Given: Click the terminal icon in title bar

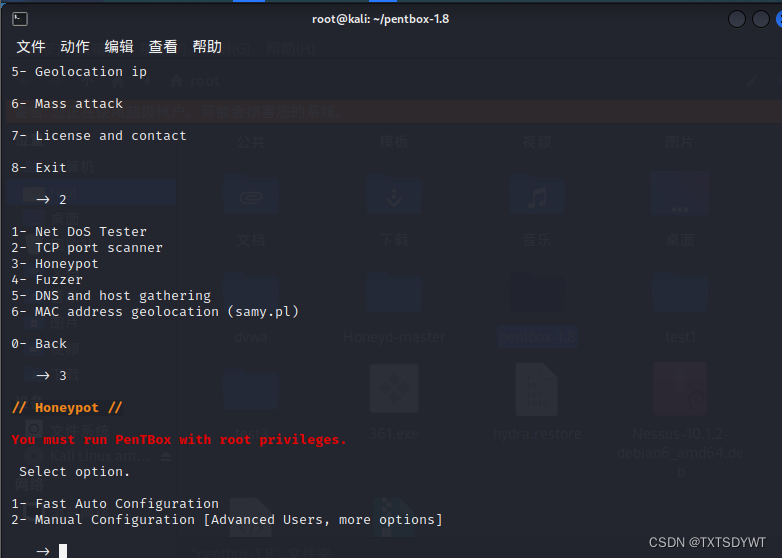Looking at the screenshot, I should pyautogui.click(x=20, y=19).
